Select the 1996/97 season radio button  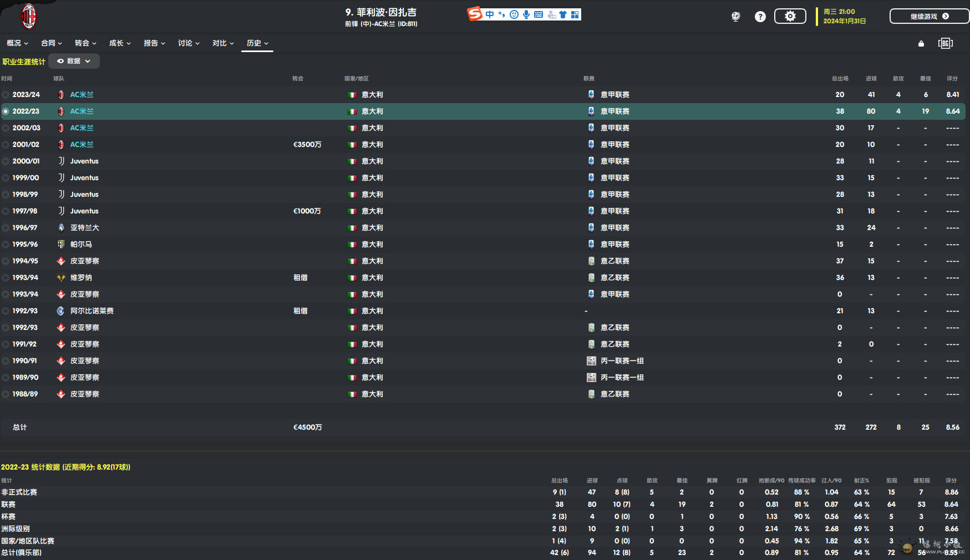pos(6,228)
